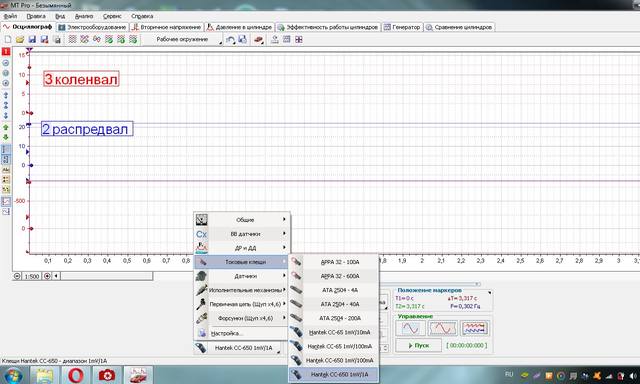The height and width of the screenshot is (384, 640).
Task: Choose APPA 32 - 600A current clamp
Action: click(334, 276)
